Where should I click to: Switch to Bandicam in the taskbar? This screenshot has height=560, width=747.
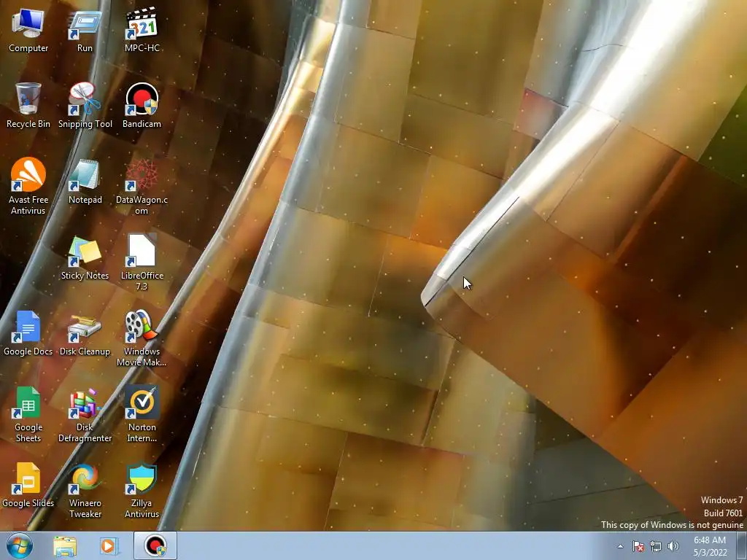(155, 545)
